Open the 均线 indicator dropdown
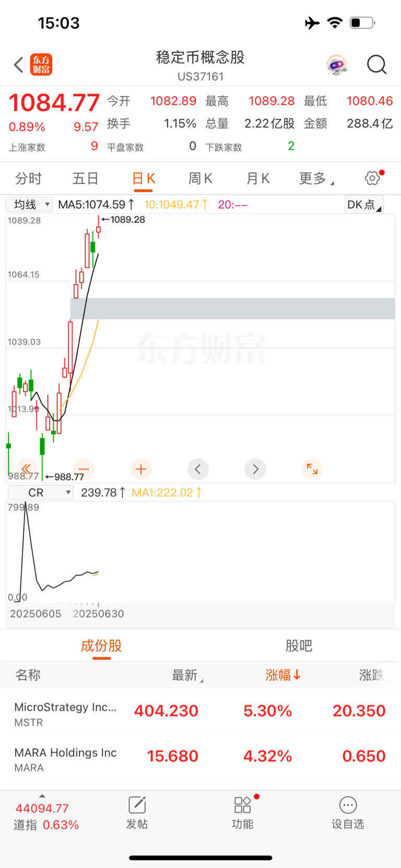401x868 pixels. coord(29,204)
